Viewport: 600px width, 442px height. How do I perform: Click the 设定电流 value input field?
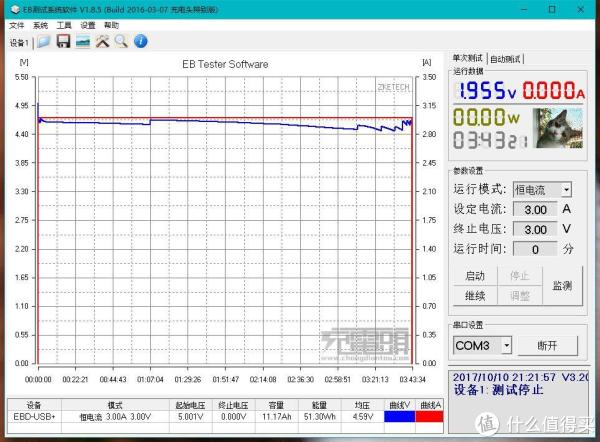click(535, 210)
